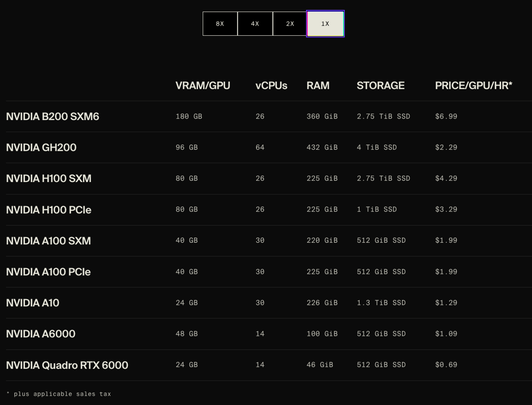Click the $2.29 price for GH200
This screenshot has width=532, height=405.
pyautogui.click(x=446, y=147)
